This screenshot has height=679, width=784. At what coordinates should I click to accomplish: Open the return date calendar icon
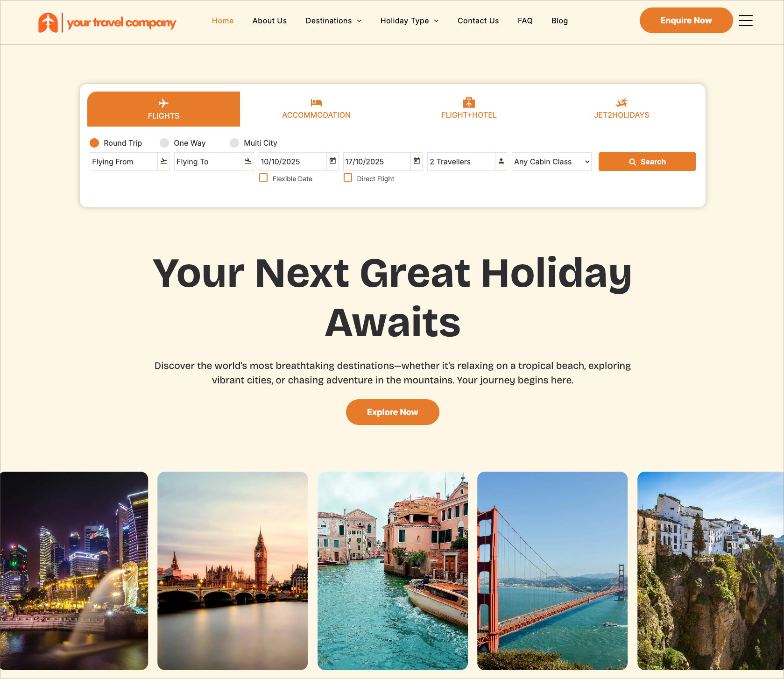click(x=417, y=161)
